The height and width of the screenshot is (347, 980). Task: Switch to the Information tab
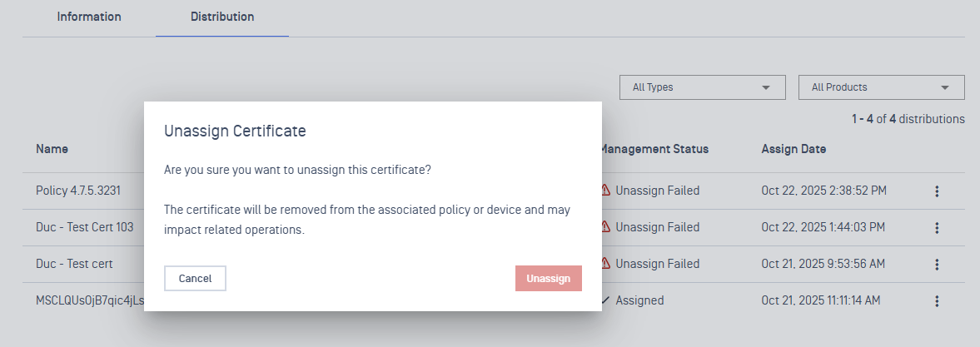tap(89, 17)
